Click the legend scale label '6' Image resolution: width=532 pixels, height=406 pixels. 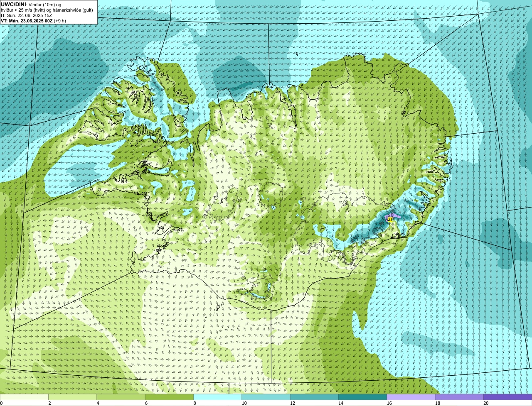pos(146,403)
